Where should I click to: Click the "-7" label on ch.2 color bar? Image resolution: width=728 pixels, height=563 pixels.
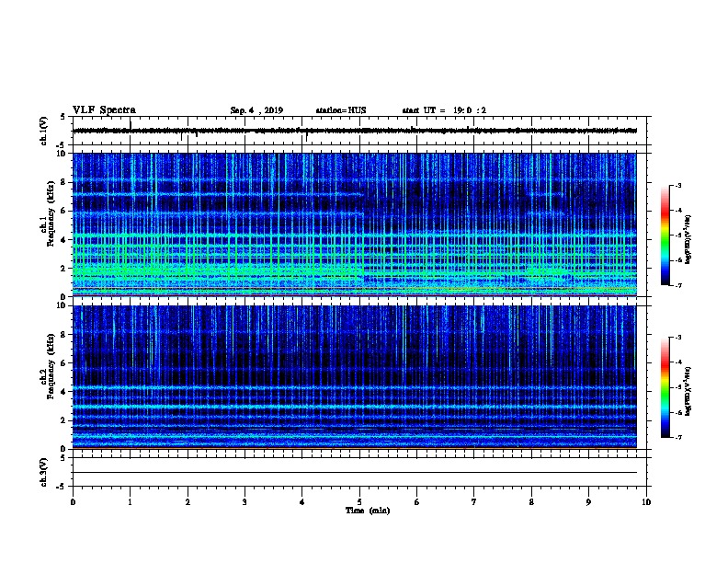pyautogui.click(x=677, y=438)
